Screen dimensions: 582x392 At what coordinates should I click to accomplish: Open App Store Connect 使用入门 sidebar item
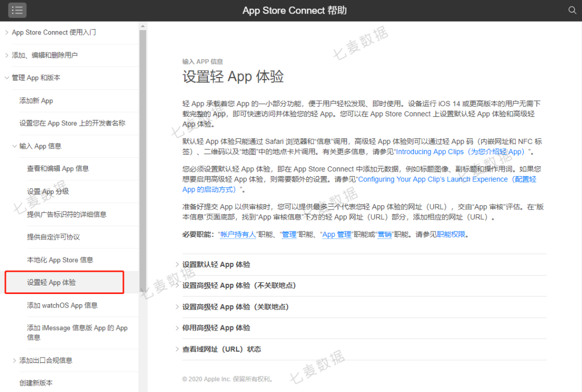[54, 33]
